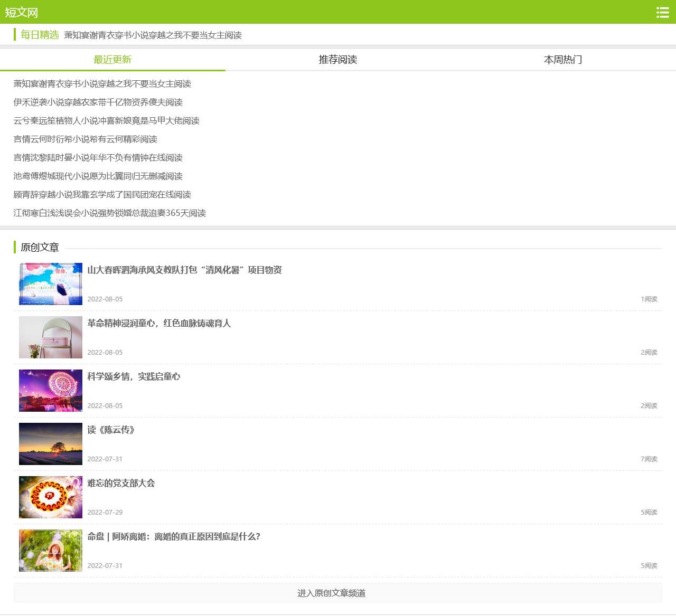The image size is (676, 616).
Task: Click date under 科学颂乡情 title
Action: point(105,406)
